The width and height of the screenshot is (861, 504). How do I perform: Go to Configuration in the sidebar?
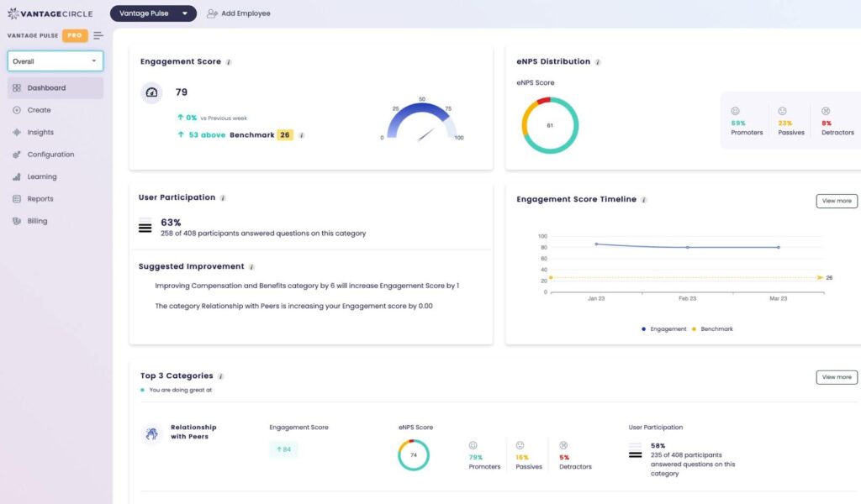click(x=50, y=155)
